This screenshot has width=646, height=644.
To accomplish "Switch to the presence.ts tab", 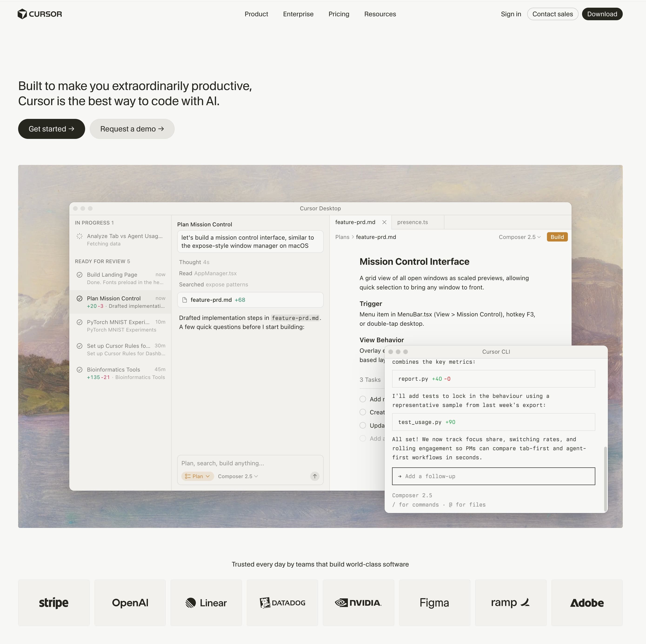I will (418, 222).
